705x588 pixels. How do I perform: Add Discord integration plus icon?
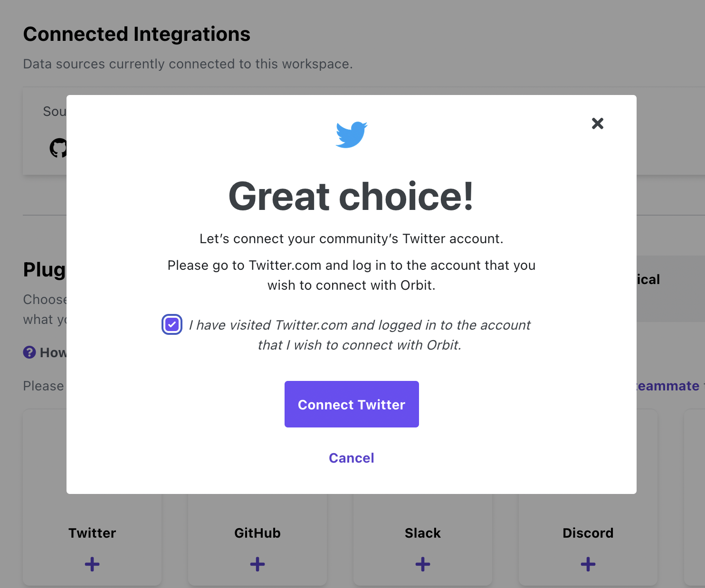coord(588,564)
